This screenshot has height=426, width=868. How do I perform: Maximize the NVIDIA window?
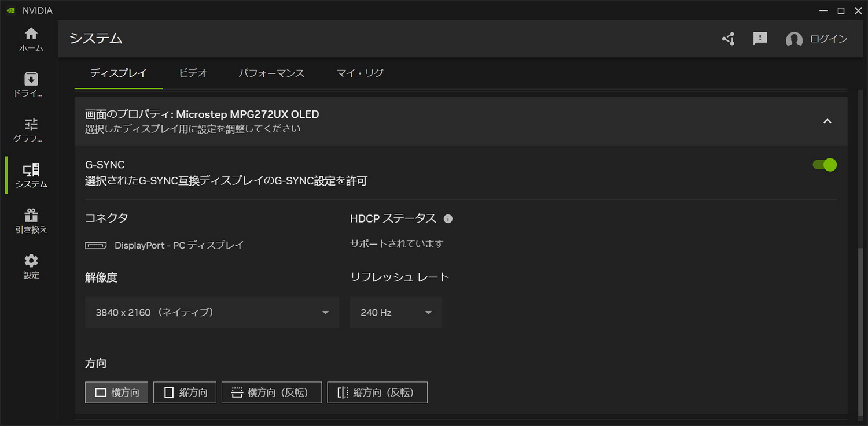click(x=841, y=10)
